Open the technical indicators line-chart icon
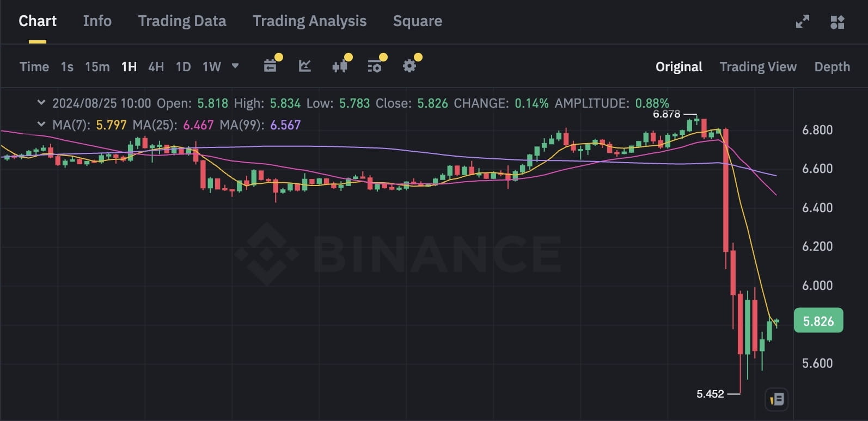 305,66
